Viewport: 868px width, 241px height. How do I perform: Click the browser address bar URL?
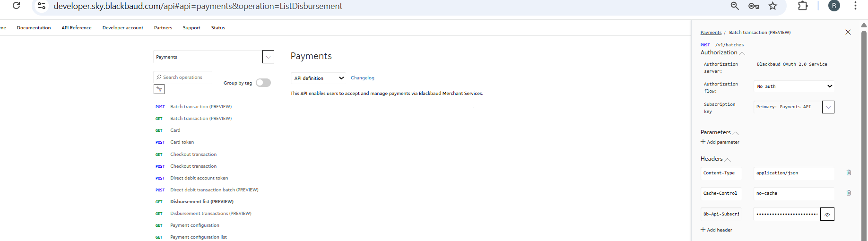point(198,6)
